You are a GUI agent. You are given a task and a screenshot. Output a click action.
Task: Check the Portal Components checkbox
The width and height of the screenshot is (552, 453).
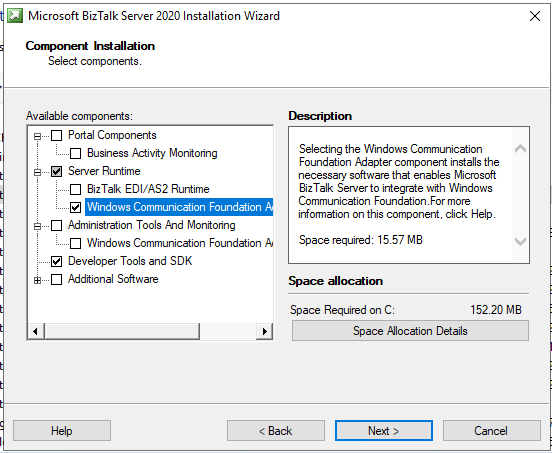57,136
